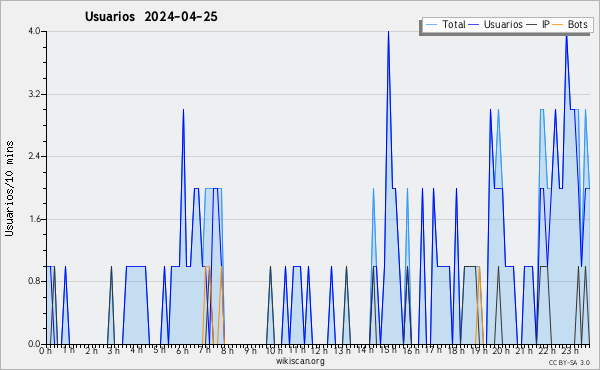Click the '9 h' x-axis label
Viewport: 600px width, 370px height.
tap(251, 351)
